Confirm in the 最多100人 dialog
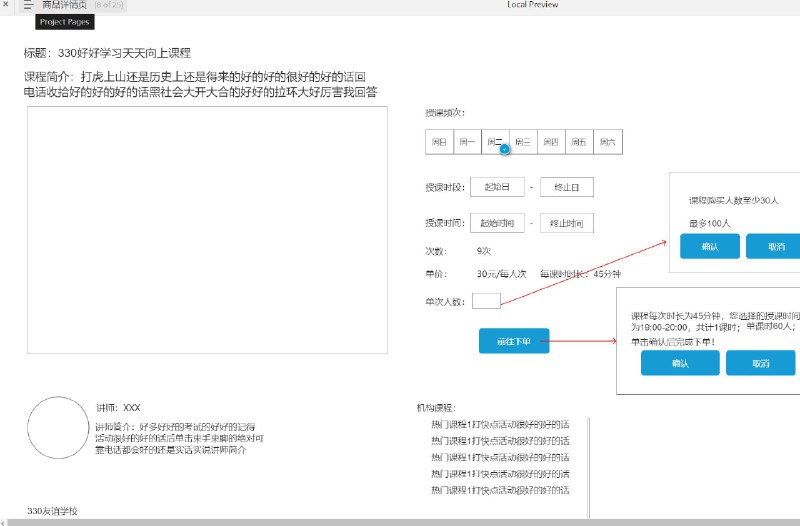The height and width of the screenshot is (526, 800). click(710, 246)
